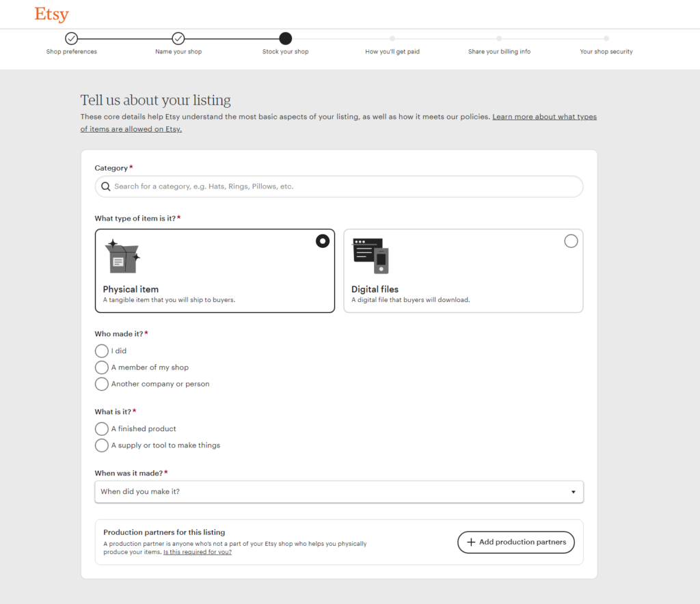Open the 'Is this required for you?' link
The width and height of the screenshot is (700, 604).
pos(198,552)
